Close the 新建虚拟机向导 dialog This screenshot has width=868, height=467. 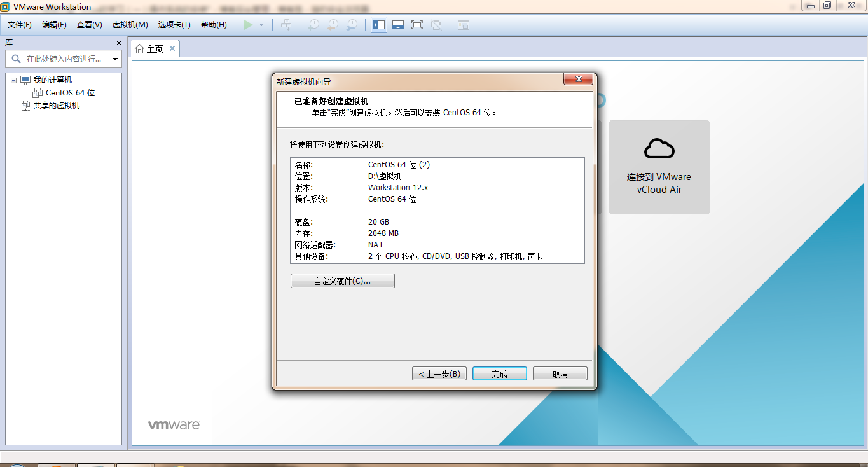(x=578, y=80)
